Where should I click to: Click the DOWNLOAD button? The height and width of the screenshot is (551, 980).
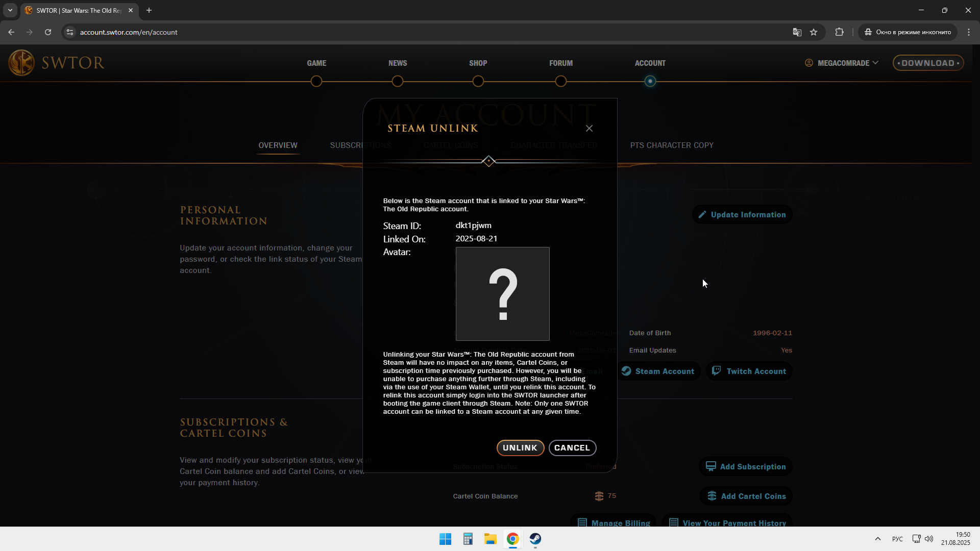pyautogui.click(x=928, y=63)
